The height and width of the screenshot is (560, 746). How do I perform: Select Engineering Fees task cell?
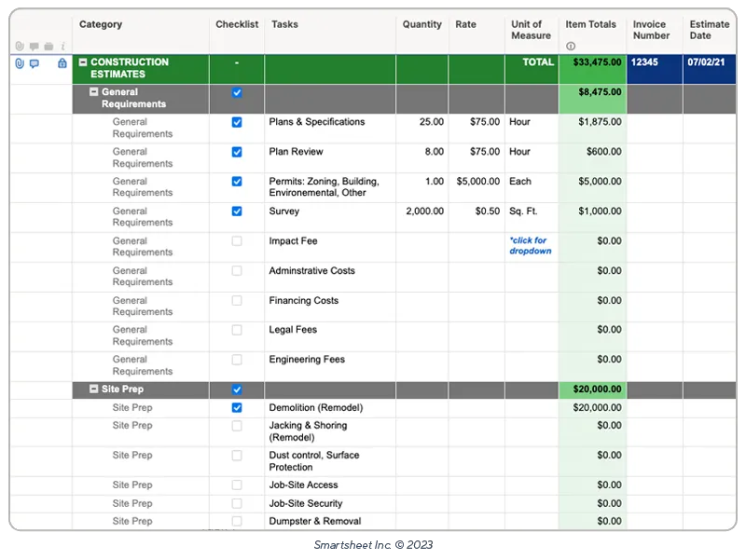point(330,366)
